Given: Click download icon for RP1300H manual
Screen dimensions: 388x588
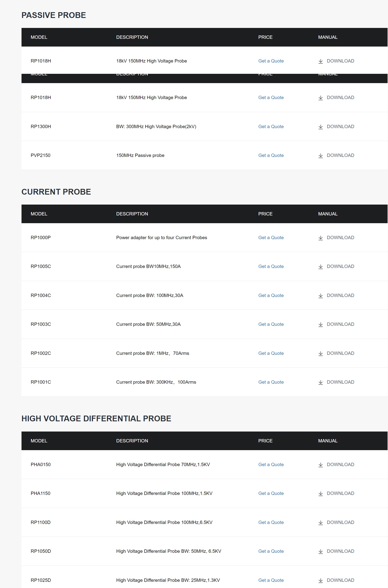Looking at the screenshot, I should pyautogui.click(x=320, y=127).
